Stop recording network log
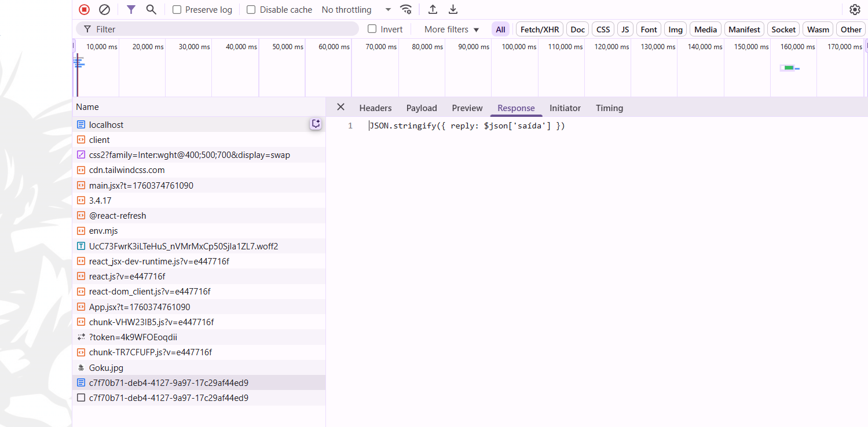 (x=84, y=9)
